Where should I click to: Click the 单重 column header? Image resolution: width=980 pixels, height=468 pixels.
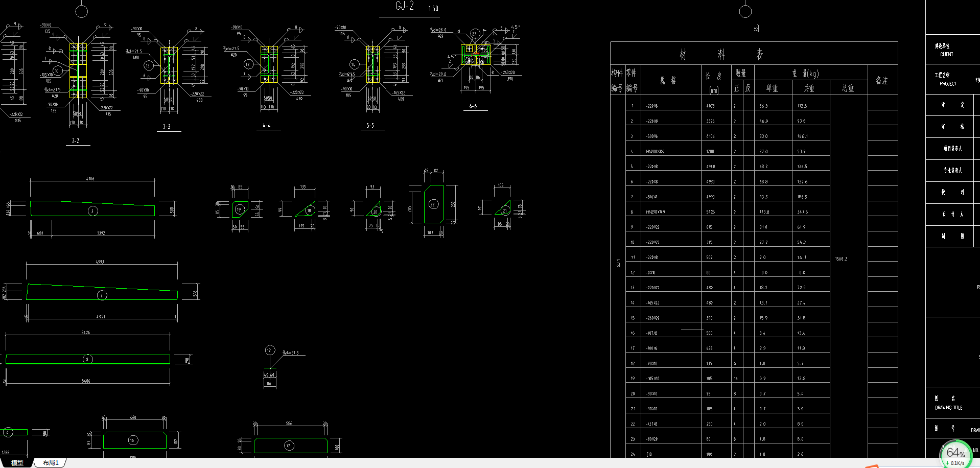772,88
